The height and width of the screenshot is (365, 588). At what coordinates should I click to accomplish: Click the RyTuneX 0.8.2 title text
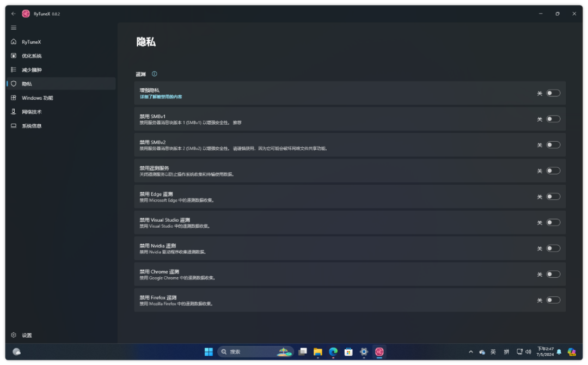click(47, 14)
